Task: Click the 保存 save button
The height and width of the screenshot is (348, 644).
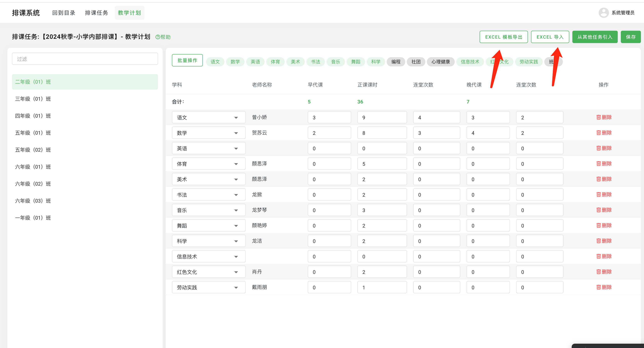Action: 630,37
